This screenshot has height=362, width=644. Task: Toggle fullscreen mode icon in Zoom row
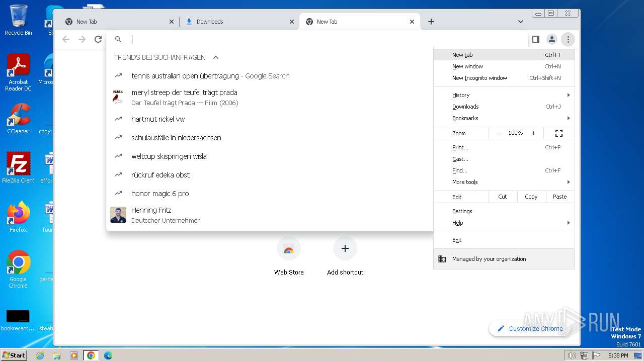(558, 133)
